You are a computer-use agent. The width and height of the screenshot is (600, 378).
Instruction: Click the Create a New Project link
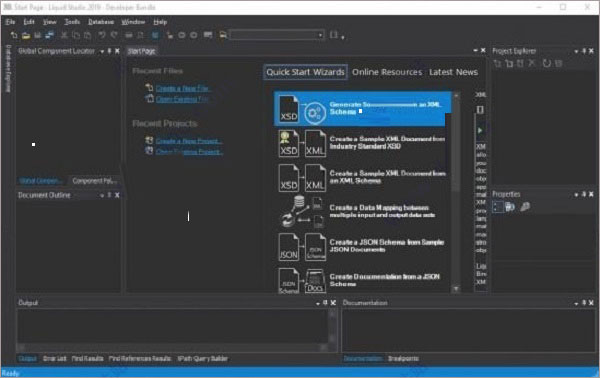(189, 141)
